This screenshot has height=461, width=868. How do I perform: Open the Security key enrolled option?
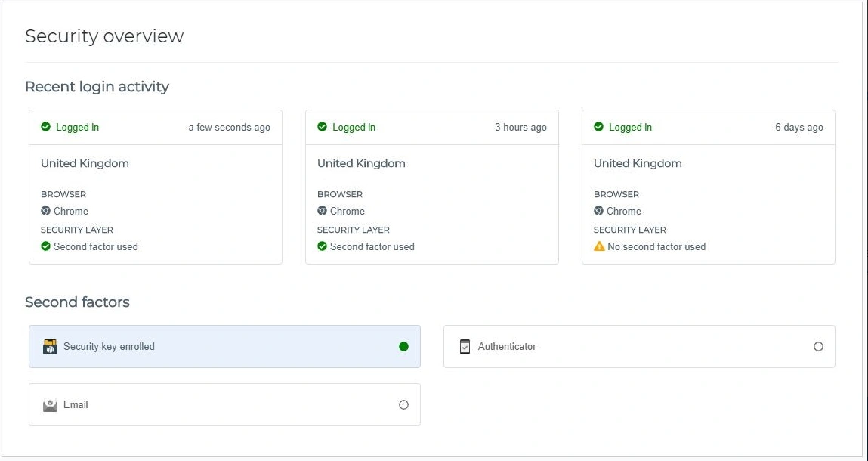point(109,347)
